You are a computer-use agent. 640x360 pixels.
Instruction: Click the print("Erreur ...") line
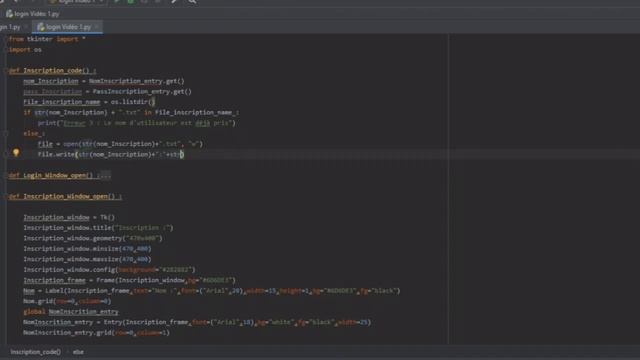[x=137, y=123]
